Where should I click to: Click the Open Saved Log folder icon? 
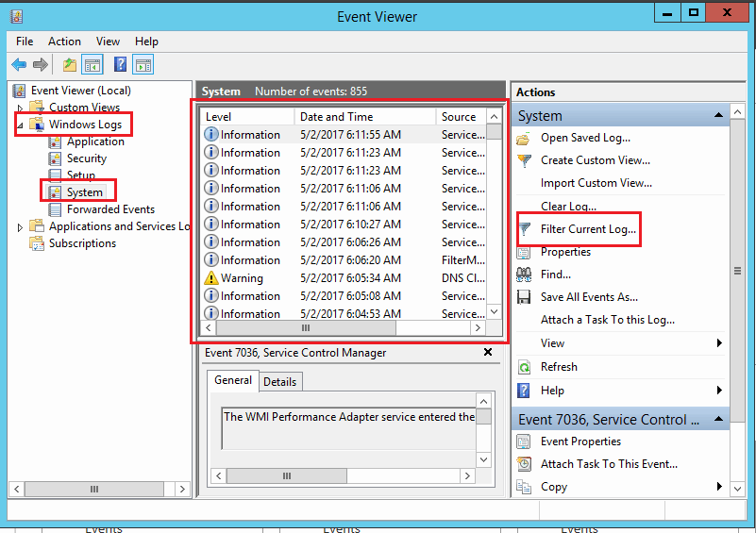coord(524,140)
